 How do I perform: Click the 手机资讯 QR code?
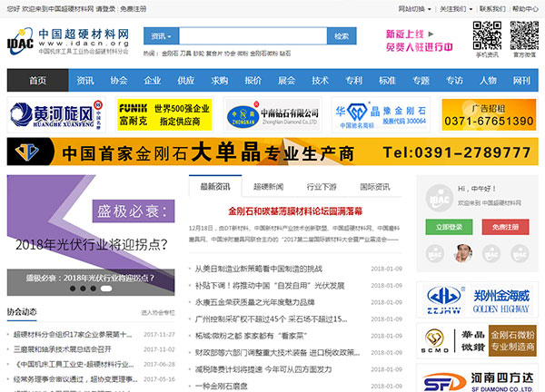tap(487, 35)
